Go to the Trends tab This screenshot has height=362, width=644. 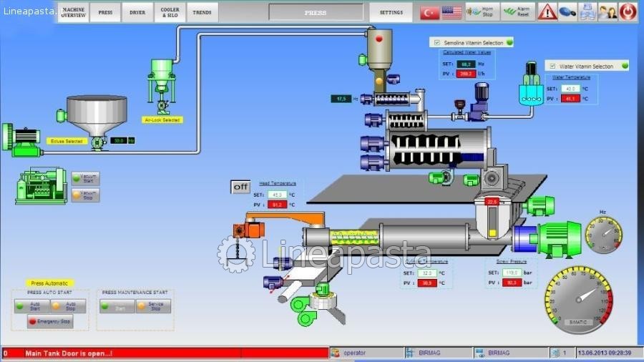pyautogui.click(x=202, y=12)
